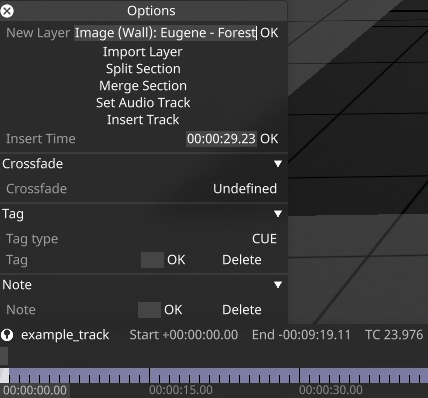Screen dimensions: 428x398
Task: Click timeline at 00:00:15.00 marker
Action: [150, 376]
